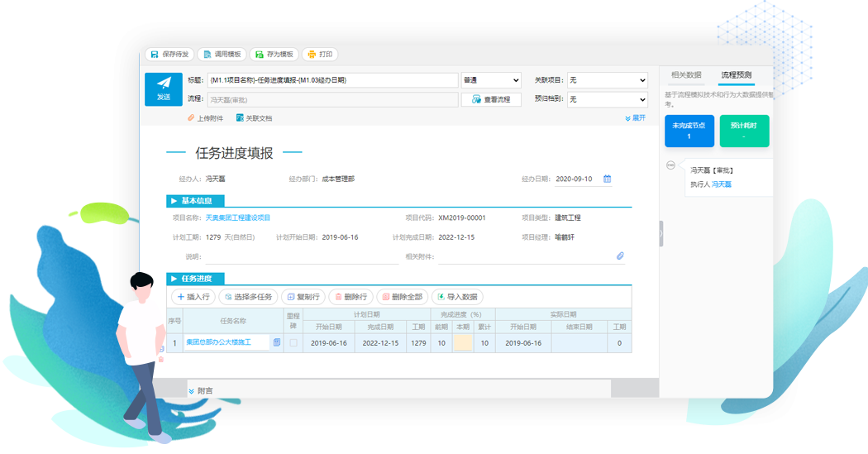
Task: Click the 打印 print button
Action: click(320, 55)
